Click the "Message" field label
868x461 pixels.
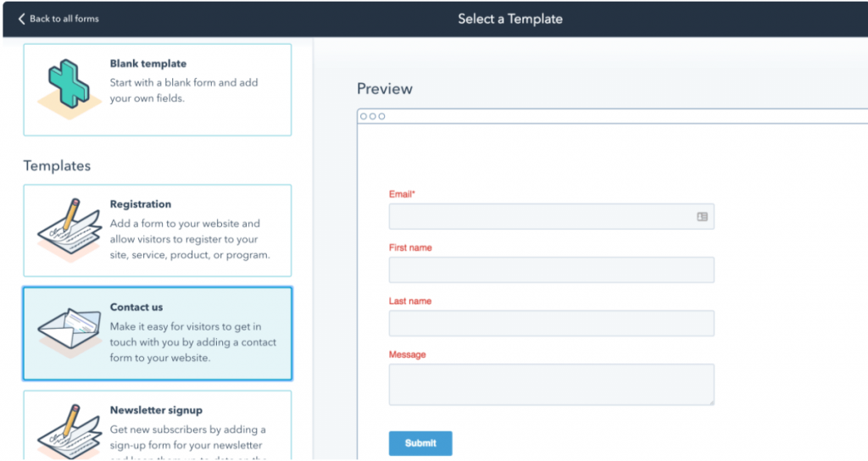point(408,355)
